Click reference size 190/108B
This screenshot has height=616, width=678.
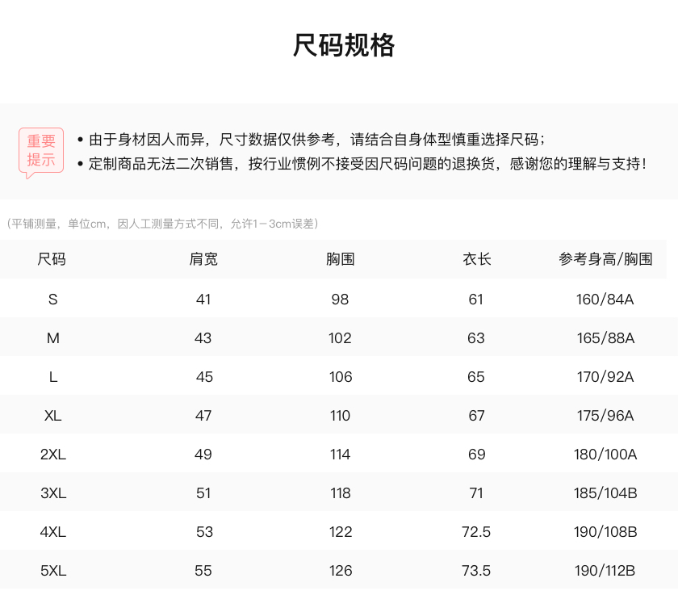click(x=605, y=532)
